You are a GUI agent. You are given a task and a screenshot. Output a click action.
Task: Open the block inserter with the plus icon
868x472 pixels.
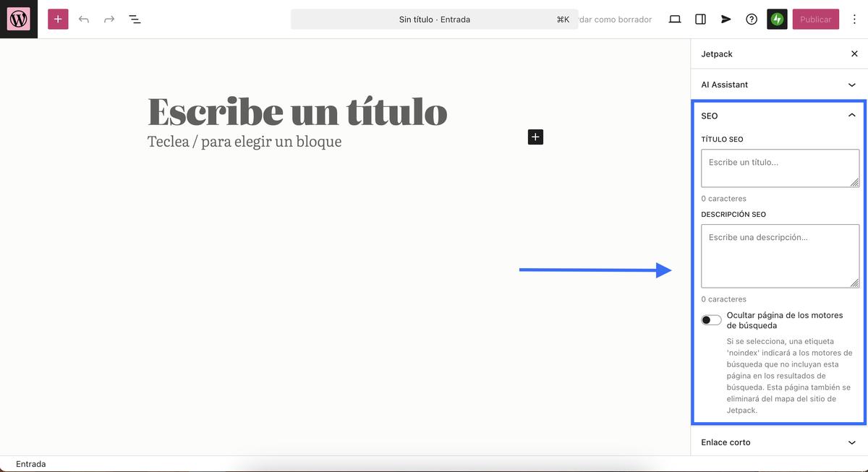point(57,19)
